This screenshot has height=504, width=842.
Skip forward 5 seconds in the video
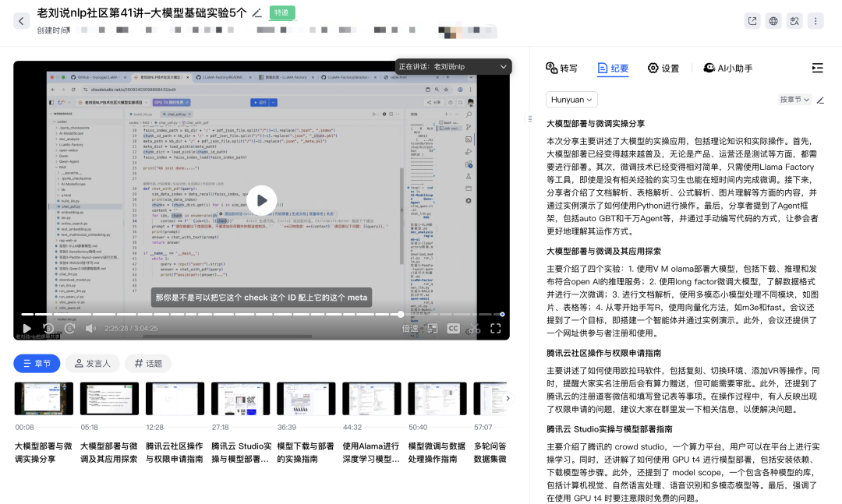[x=69, y=328]
